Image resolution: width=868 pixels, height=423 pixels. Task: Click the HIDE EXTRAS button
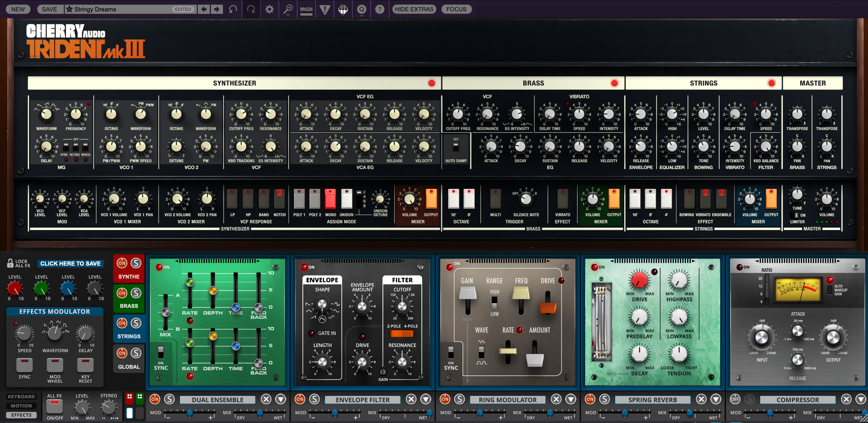(x=414, y=9)
